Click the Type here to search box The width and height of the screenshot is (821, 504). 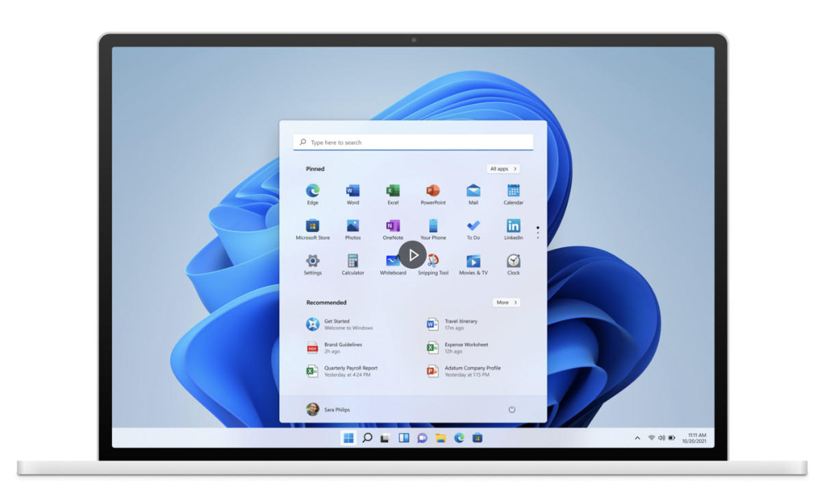coord(413,142)
